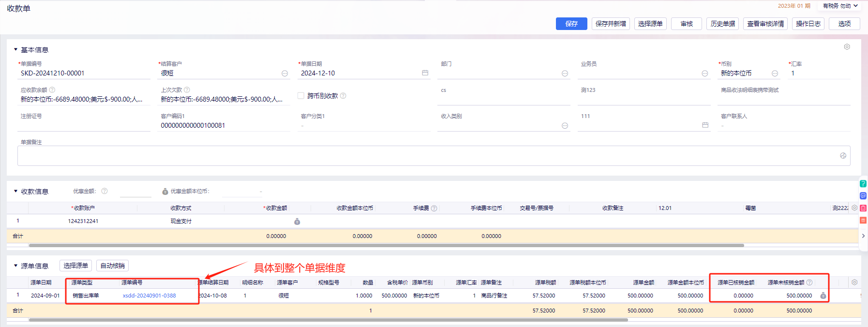
Task: Click the money bag icon in 收款金额 cell
Action: (297, 222)
